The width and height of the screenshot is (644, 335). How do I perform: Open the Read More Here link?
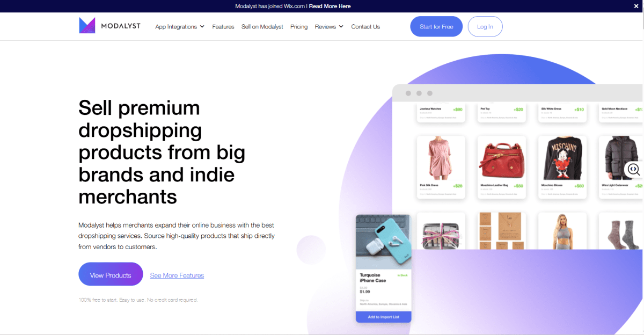coord(330,6)
